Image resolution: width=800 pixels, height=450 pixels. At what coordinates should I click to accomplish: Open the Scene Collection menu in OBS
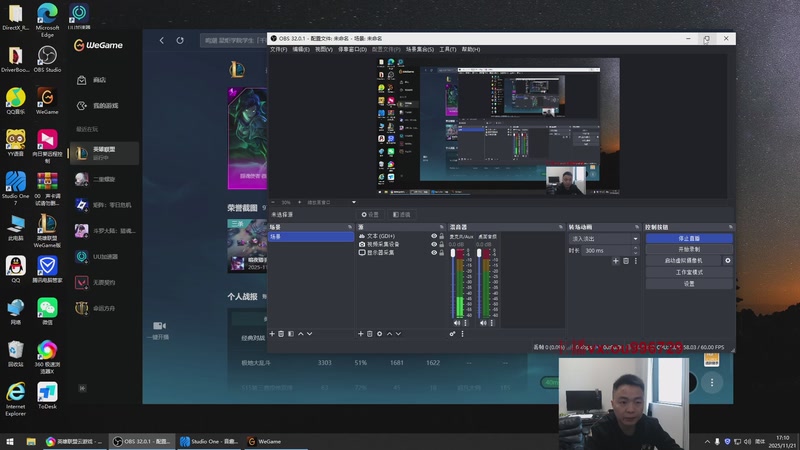point(420,49)
